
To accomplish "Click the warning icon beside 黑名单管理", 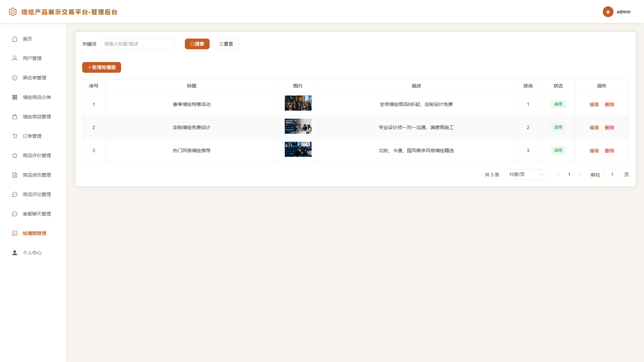I will 15,78.
